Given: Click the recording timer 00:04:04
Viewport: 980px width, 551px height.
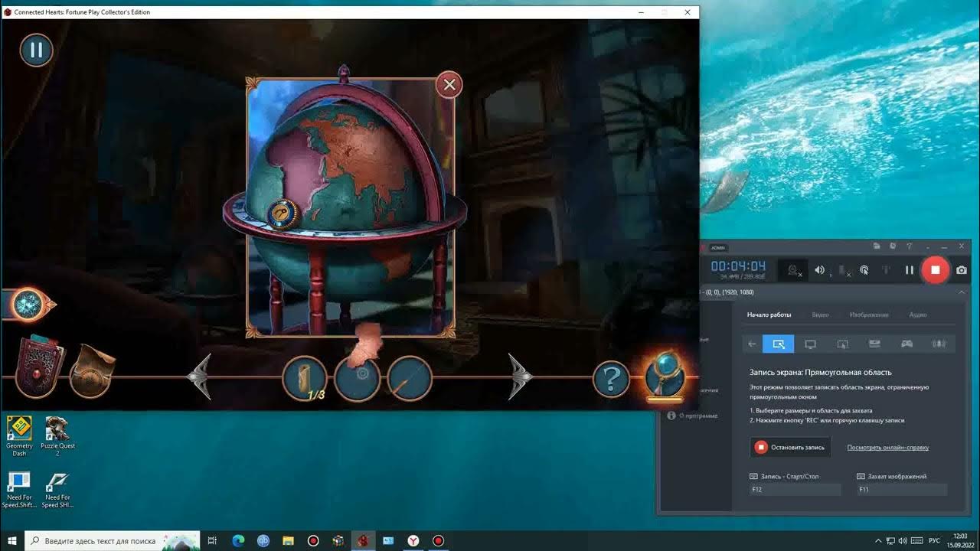Looking at the screenshot, I should pyautogui.click(x=738, y=266).
